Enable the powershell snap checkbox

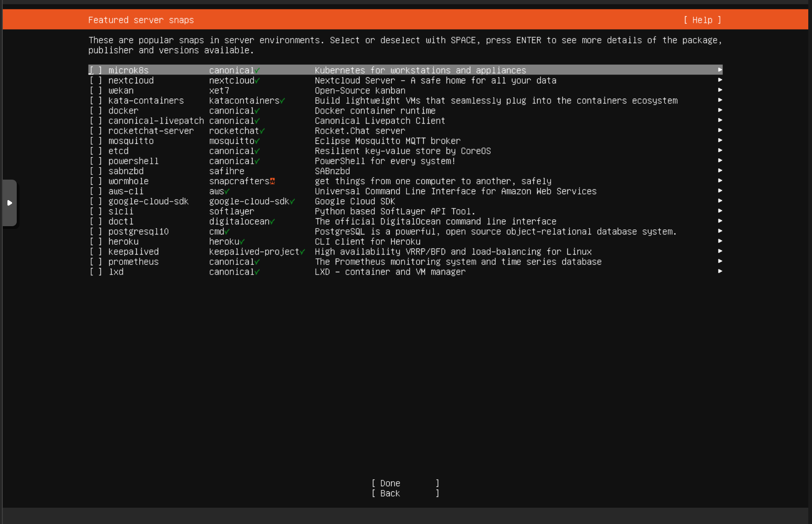(x=96, y=161)
